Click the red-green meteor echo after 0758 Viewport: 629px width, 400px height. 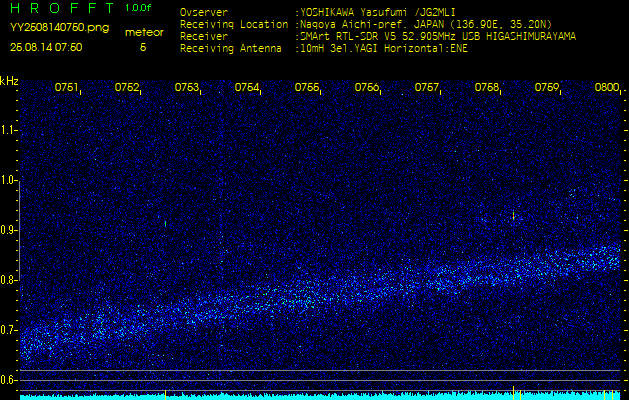513,215
